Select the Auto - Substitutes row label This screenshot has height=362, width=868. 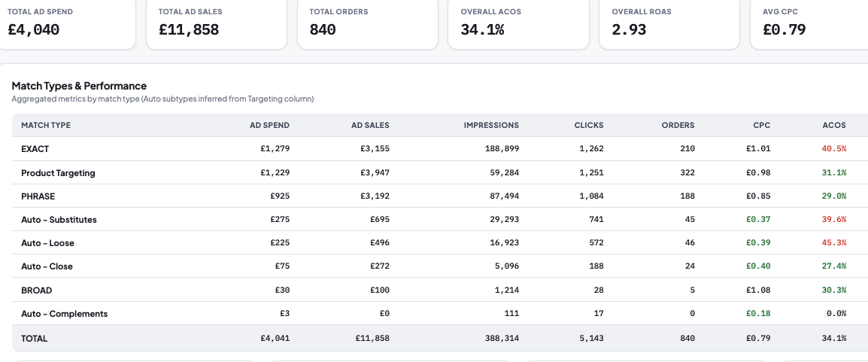click(59, 220)
